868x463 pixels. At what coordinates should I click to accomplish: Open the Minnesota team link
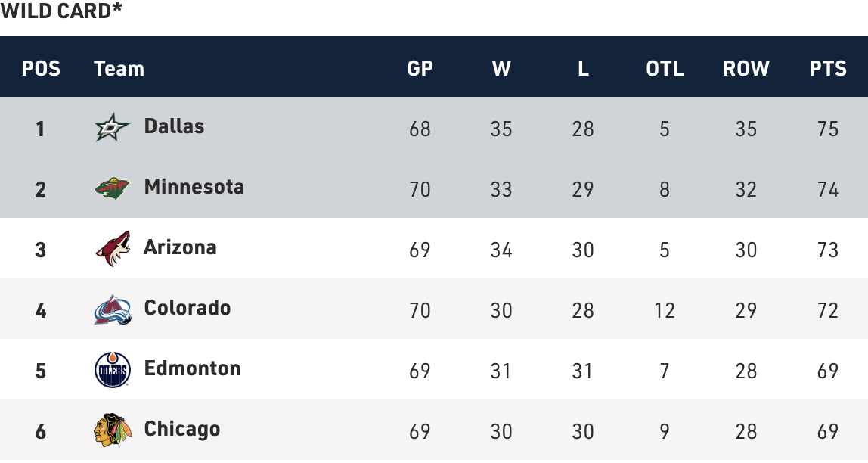coord(194,187)
